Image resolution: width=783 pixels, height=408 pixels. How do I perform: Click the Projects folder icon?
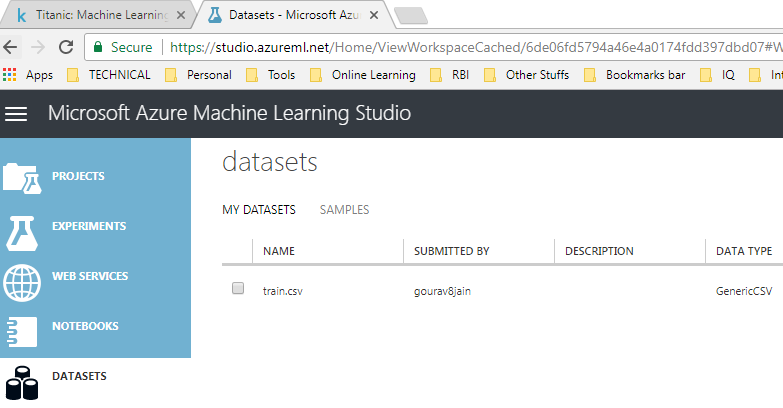tap(22, 177)
